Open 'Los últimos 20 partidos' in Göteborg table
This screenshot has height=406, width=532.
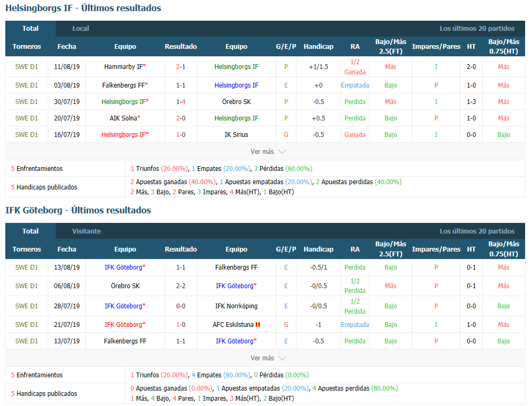point(477,231)
